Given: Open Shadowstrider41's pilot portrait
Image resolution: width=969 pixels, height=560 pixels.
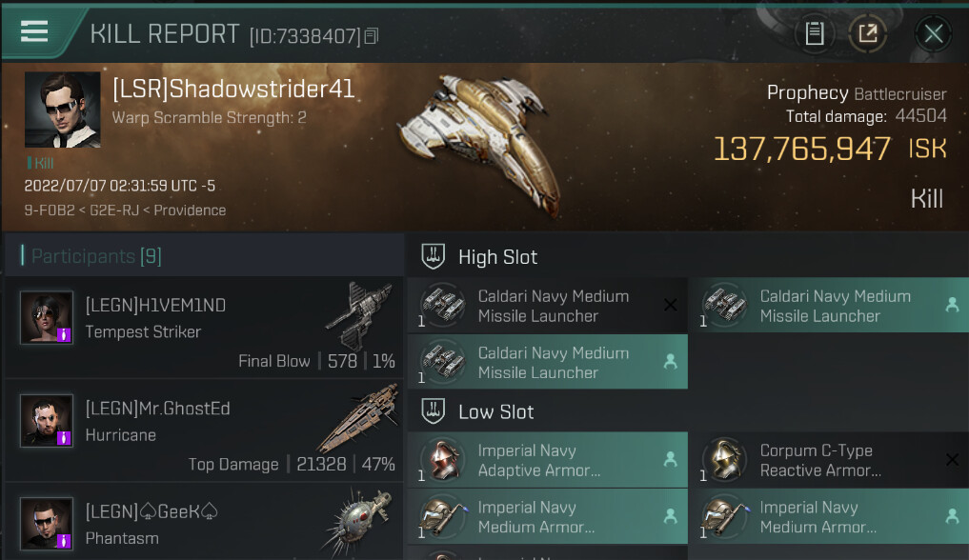Looking at the screenshot, I should [62, 110].
